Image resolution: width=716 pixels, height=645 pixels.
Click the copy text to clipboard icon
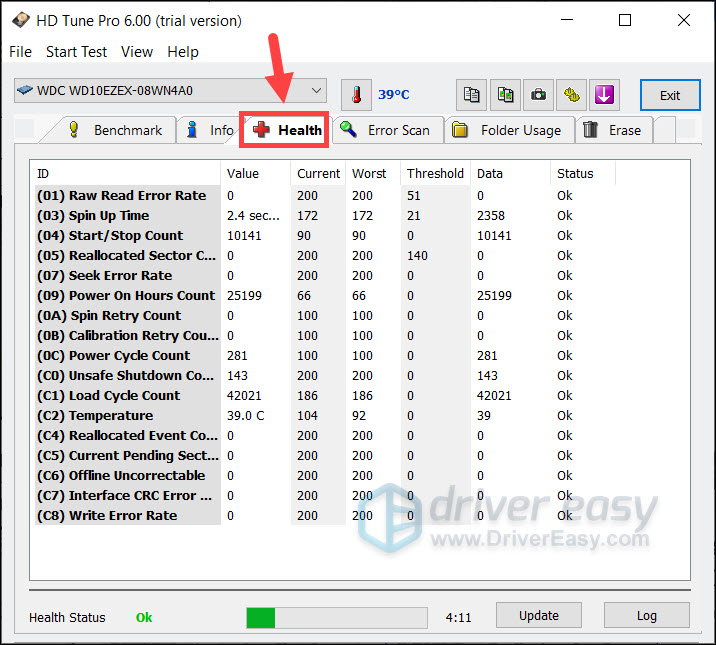(x=472, y=95)
